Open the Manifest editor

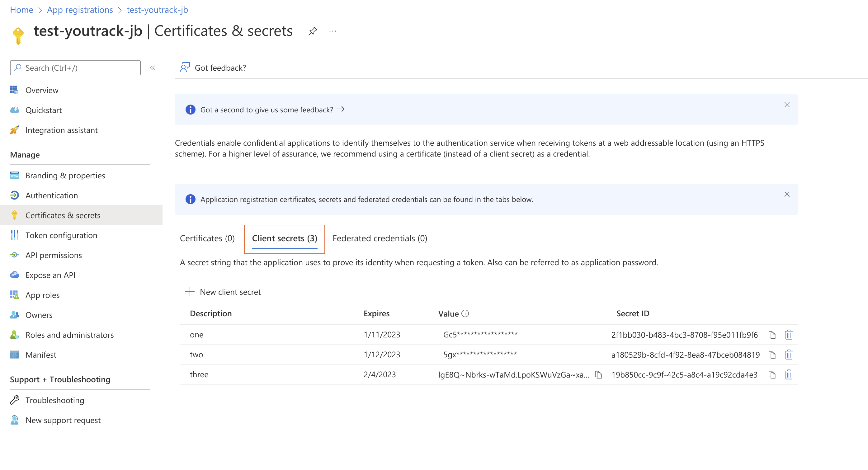tap(41, 355)
